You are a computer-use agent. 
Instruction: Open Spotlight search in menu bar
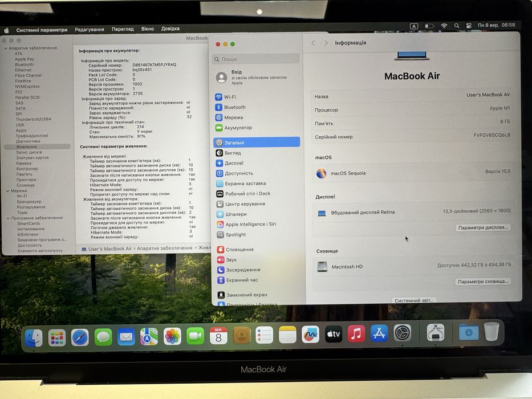(457, 26)
